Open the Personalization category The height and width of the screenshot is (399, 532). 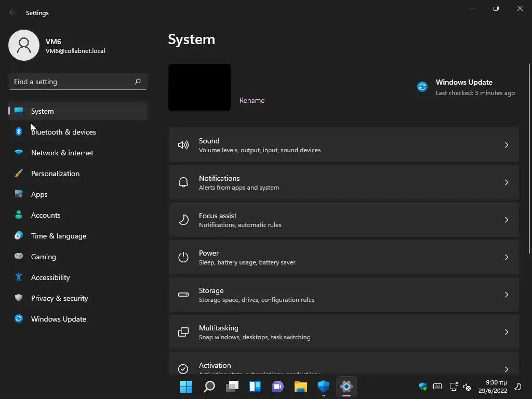tap(78, 174)
